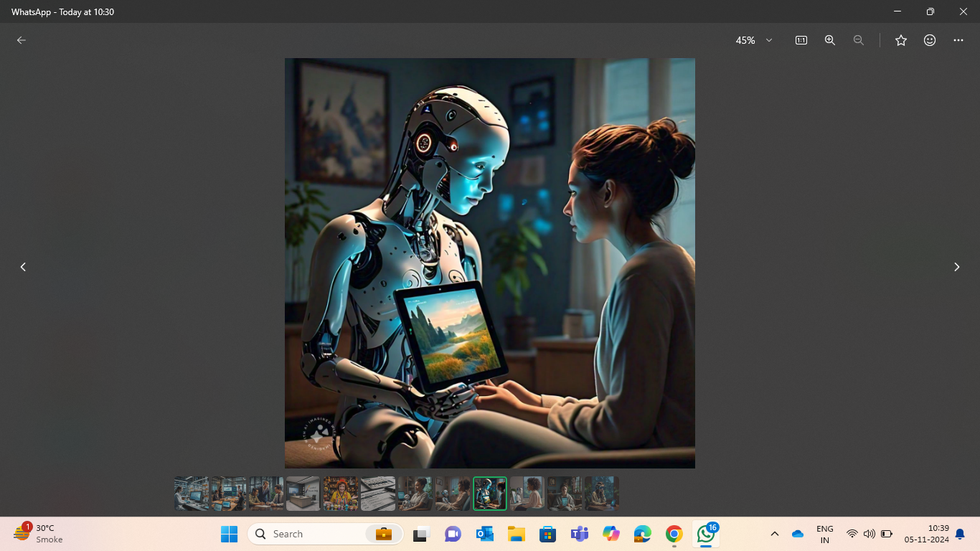This screenshot has width=980, height=551.
Task: Go to the previous image
Action: pyautogui.click(x=23, y=267)
